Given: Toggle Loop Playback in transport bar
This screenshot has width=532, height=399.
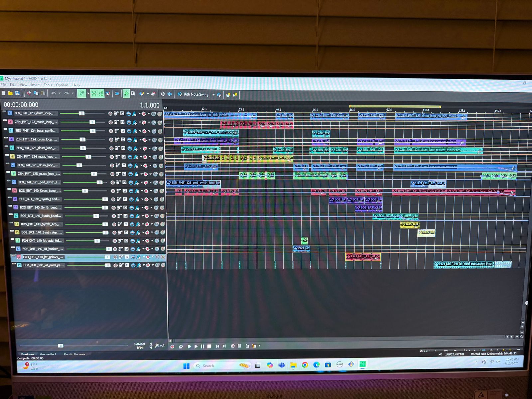Looking at the screenshot, I should point(181,346).
